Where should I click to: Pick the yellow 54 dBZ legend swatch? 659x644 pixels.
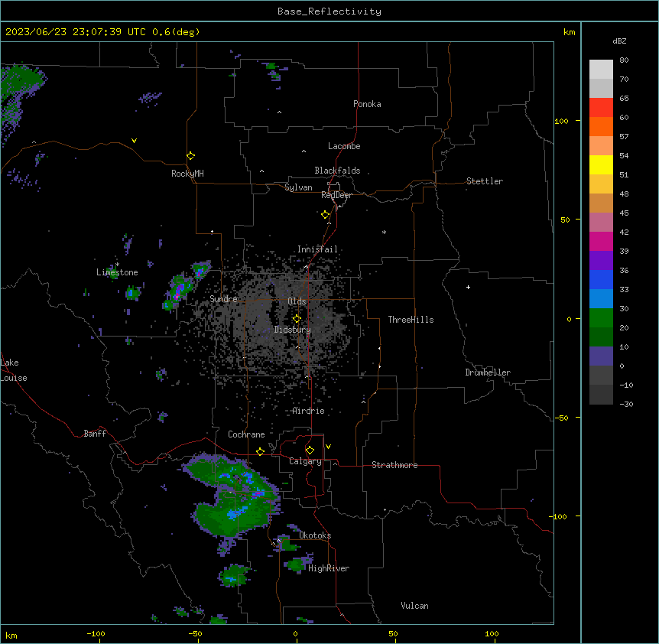(x=601, y=164)
